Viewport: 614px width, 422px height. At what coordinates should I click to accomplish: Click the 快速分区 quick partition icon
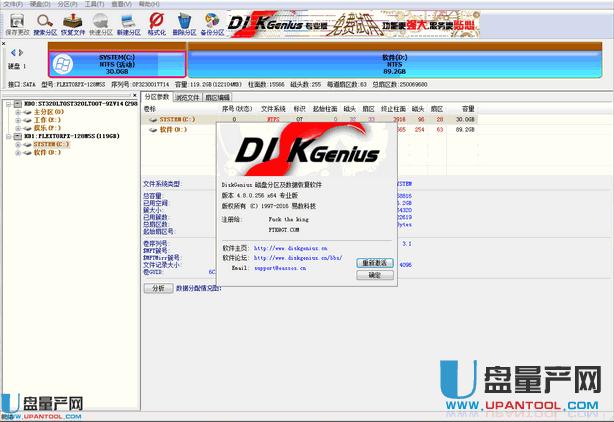101,22
